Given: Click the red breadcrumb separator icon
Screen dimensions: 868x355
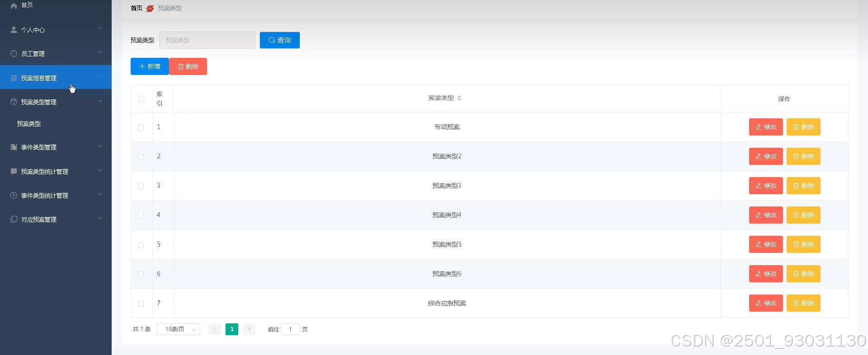Looking at the screenshot, I should pos(150,8).
